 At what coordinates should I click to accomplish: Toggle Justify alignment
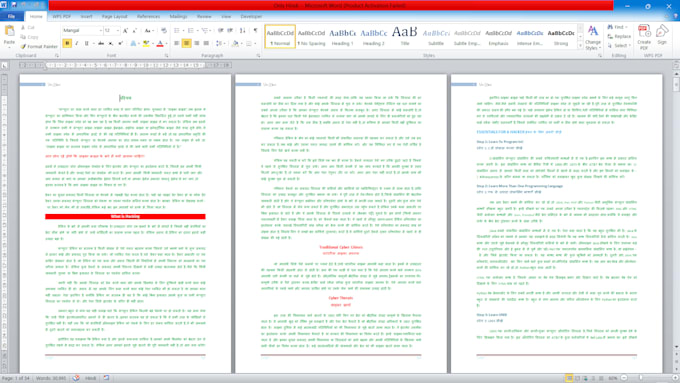[206, 43]
